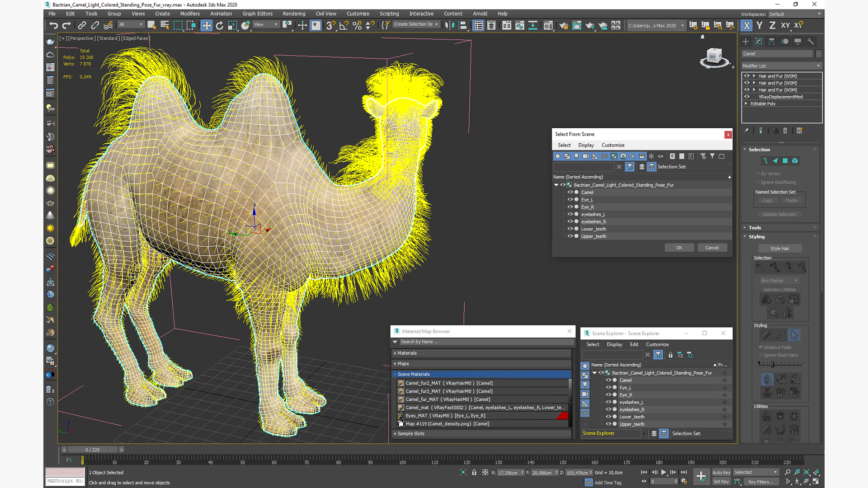The height and width of the screenshot is (488, 868).
Task: Open Display menu in Select From Scene
Action: point(586,145)
